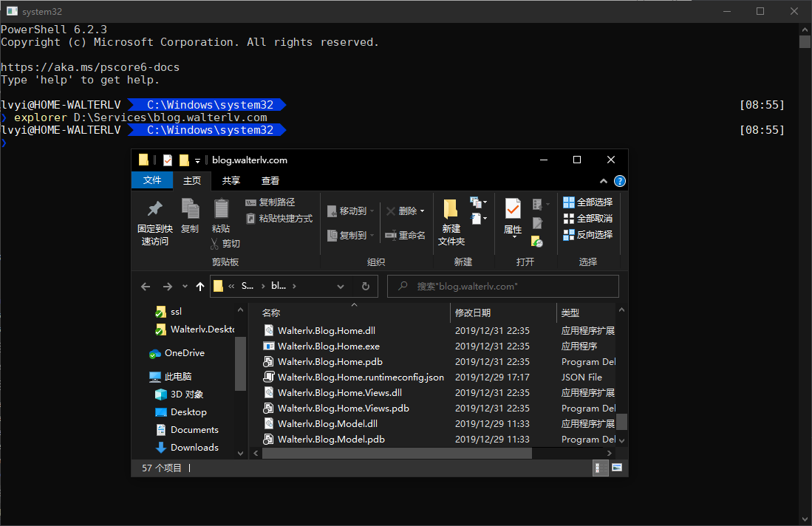Screen dimensions: 812x526
Task: Click Select All (全部选择) button
Action: pos(588,202)
